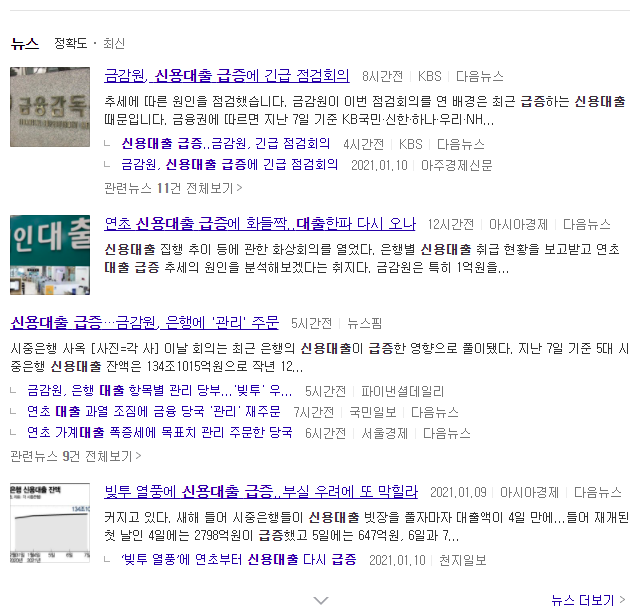The width and height of the screenshot is (642, 616).
Task: Click 다음뉴스 beside the 2021.01.09 아시아경제 article
Action: (598, 492)
